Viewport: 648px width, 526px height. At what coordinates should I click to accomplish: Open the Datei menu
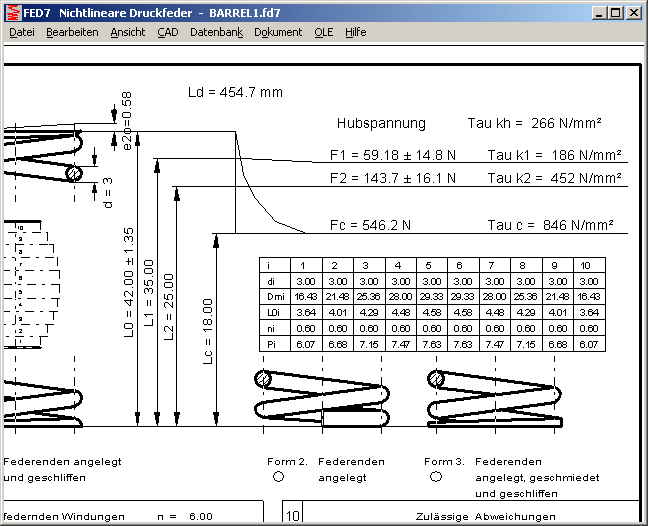(21, 32)
